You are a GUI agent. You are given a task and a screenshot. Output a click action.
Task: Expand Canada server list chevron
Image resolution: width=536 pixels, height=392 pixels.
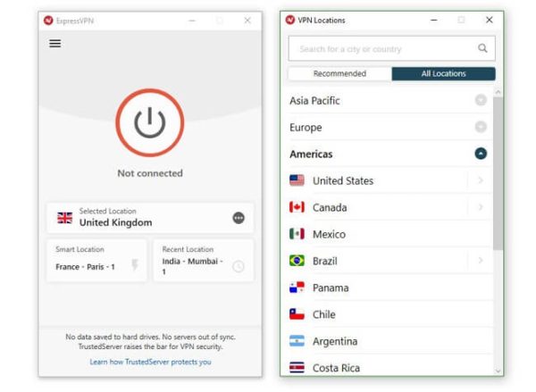click(x=481, y=207)
